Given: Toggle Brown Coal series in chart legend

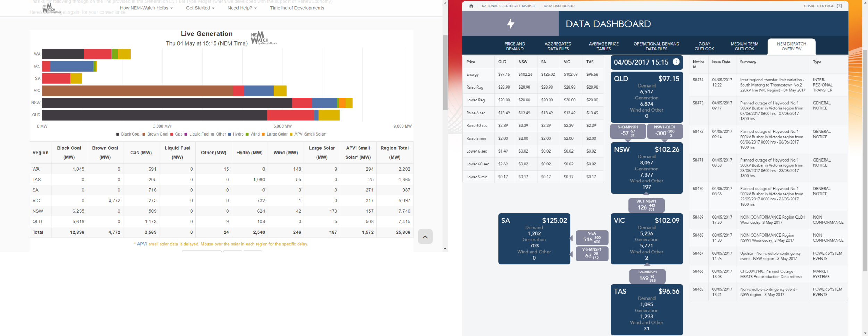Looking at the screenshot, I should [x=155, y=134].
